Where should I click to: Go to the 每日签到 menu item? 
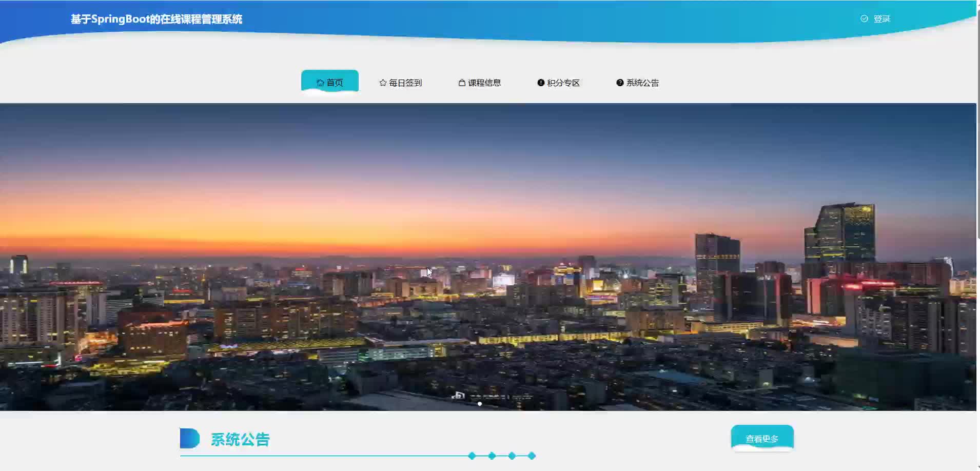401,83
